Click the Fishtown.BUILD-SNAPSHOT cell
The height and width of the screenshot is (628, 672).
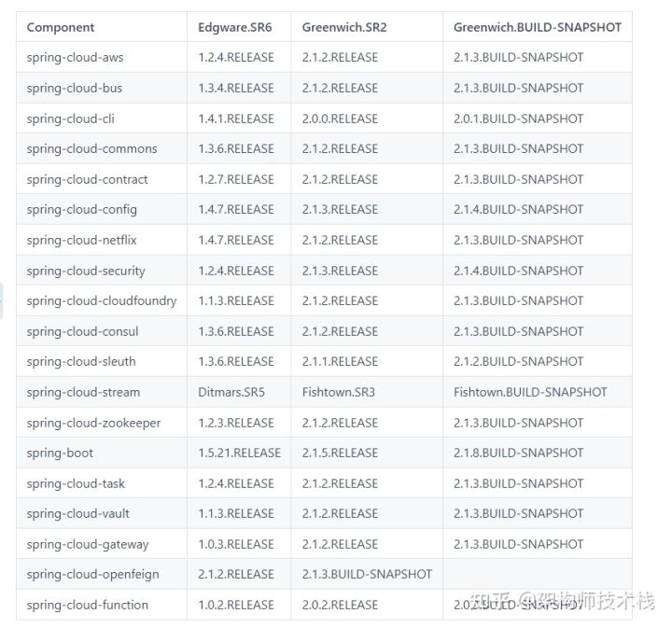[530, 392]
